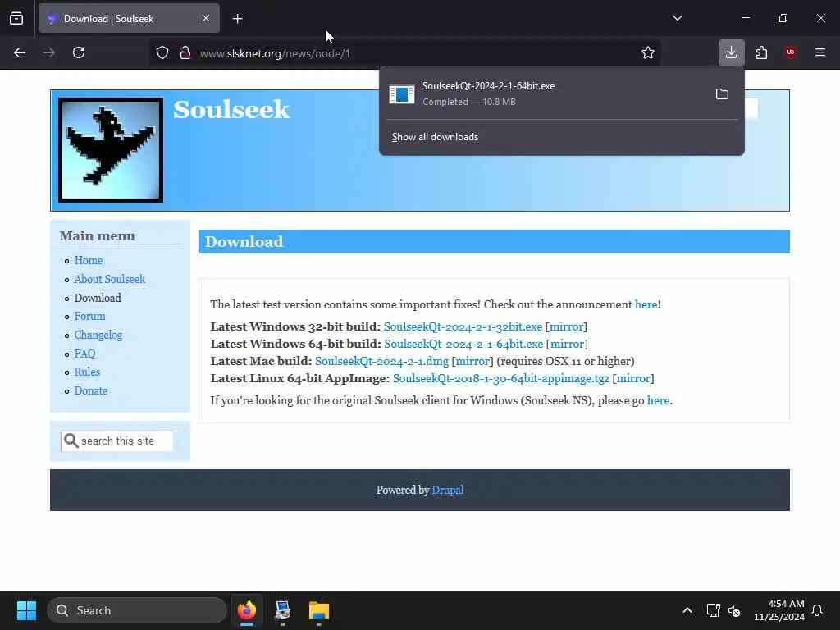Open the uBlock Origin extension icon

791,52
